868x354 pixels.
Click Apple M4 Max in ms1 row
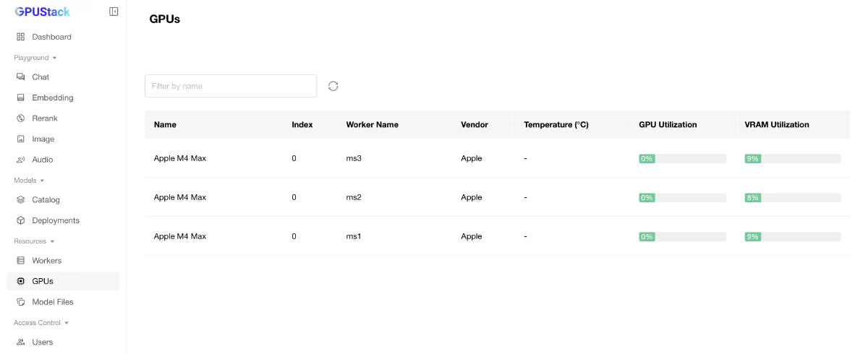[180, 236]
